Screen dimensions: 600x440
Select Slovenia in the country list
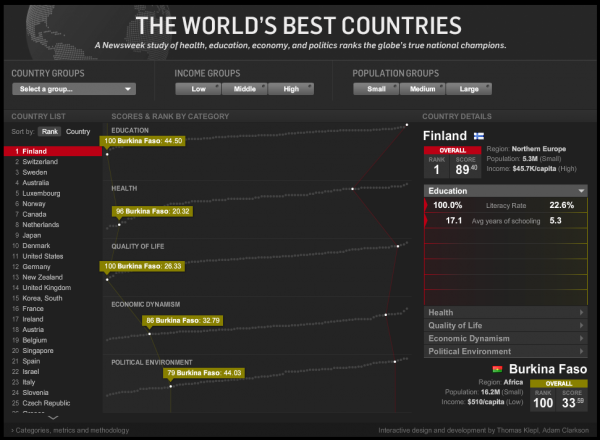click(x=53, y=393)
